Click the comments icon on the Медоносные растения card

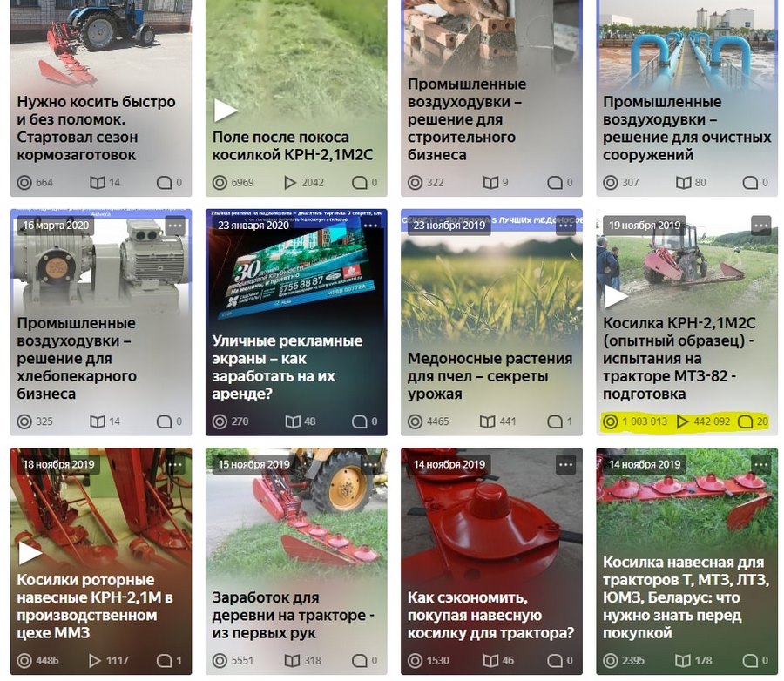pyautogui.click(x=554, y=421)
